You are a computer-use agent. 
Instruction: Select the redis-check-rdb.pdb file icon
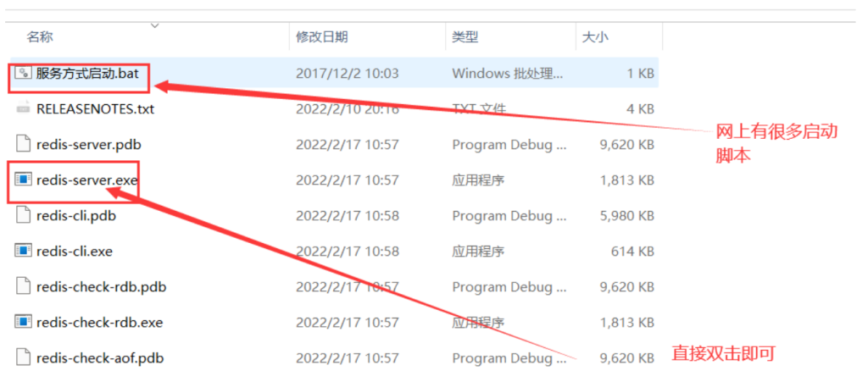(23, 287)
